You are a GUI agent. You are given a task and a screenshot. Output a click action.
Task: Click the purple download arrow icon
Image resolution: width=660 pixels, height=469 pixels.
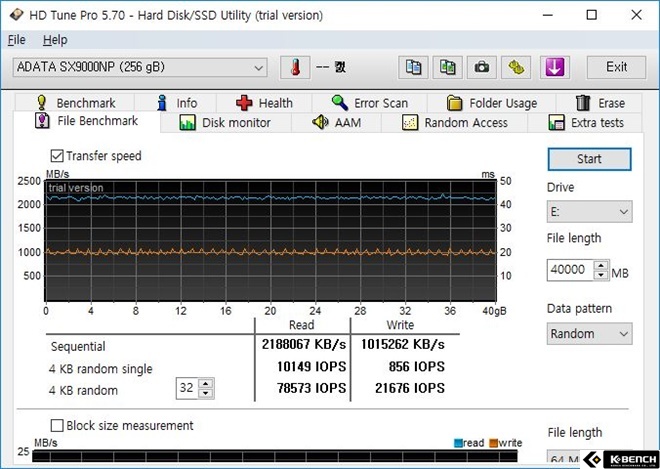click(555, 67)
